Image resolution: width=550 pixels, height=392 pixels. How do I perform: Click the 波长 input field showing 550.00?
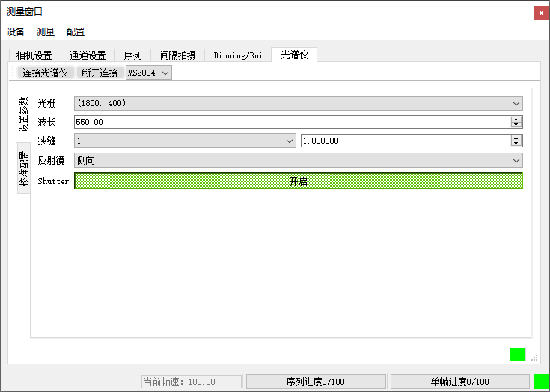(x=292, y=122)
